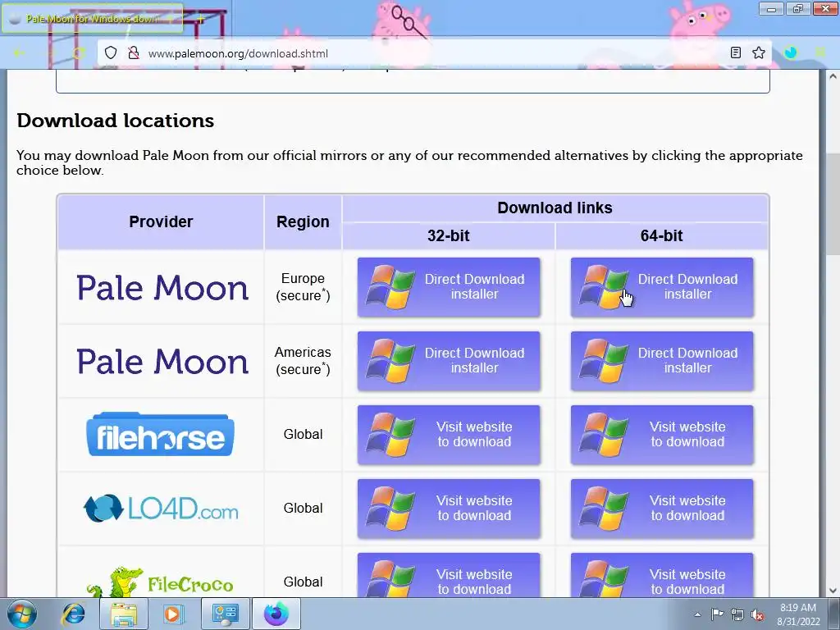Click the "Europe (secure*)" region cell
Image resolution: width=840 pixels, height=630 pixels.
coord(303,287)
